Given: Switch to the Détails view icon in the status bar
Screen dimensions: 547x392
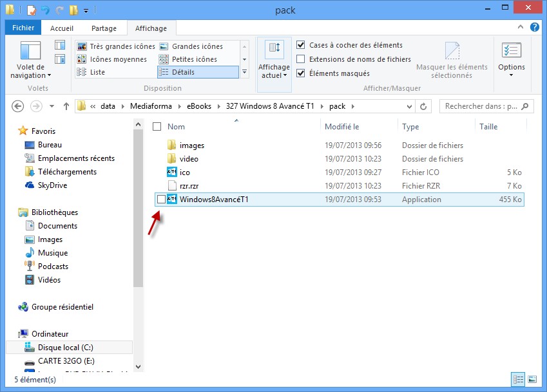Looking at the screenshot, I should pyautogui.click(x=519, y=379).
